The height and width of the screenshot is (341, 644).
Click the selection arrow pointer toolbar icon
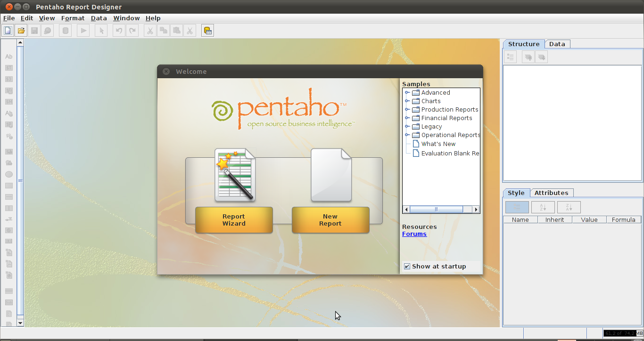[x=101, y=31]
